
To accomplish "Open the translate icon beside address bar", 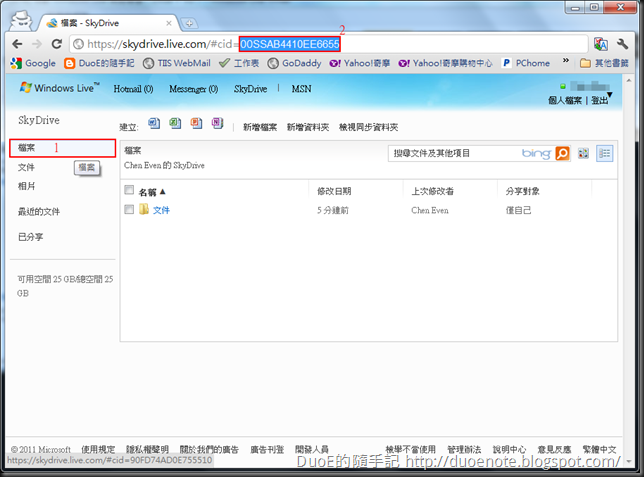I will [600, 44].
